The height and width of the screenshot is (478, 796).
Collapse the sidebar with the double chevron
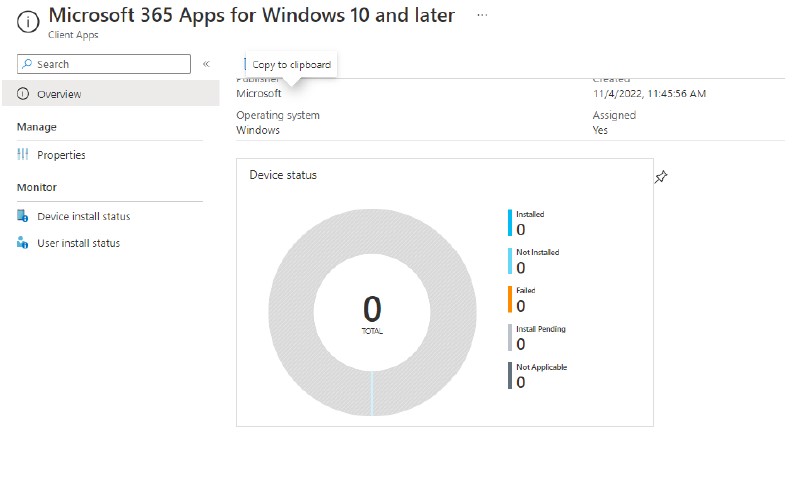pyautogui.click(x=206, y=64)
